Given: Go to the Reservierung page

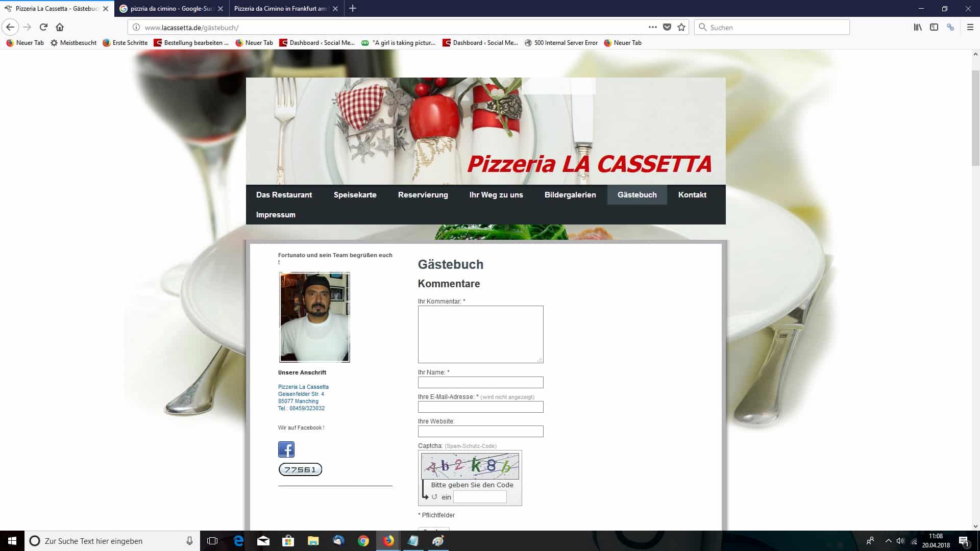Looking at the screenshot, I should [x=423, y=195].
